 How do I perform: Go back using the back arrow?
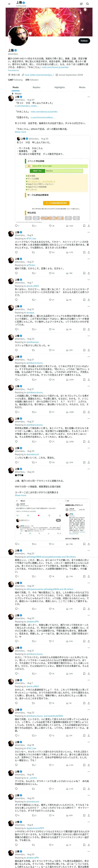coord(9,4)
